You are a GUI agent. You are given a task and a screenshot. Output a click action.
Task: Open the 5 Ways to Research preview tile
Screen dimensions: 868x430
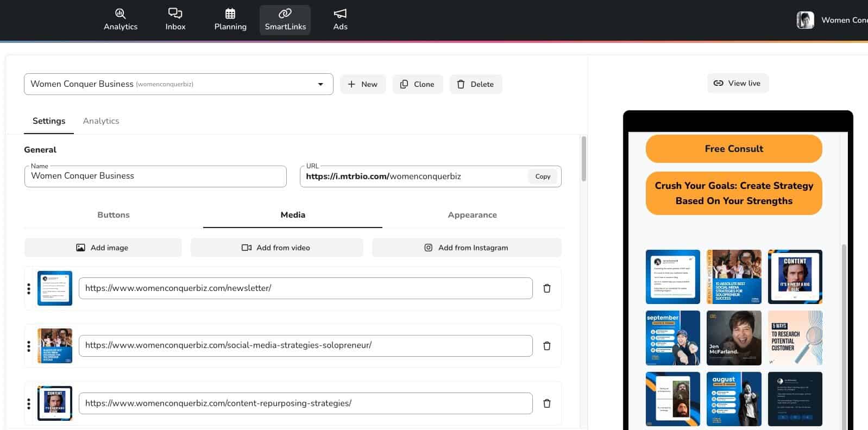click(795, 338)
